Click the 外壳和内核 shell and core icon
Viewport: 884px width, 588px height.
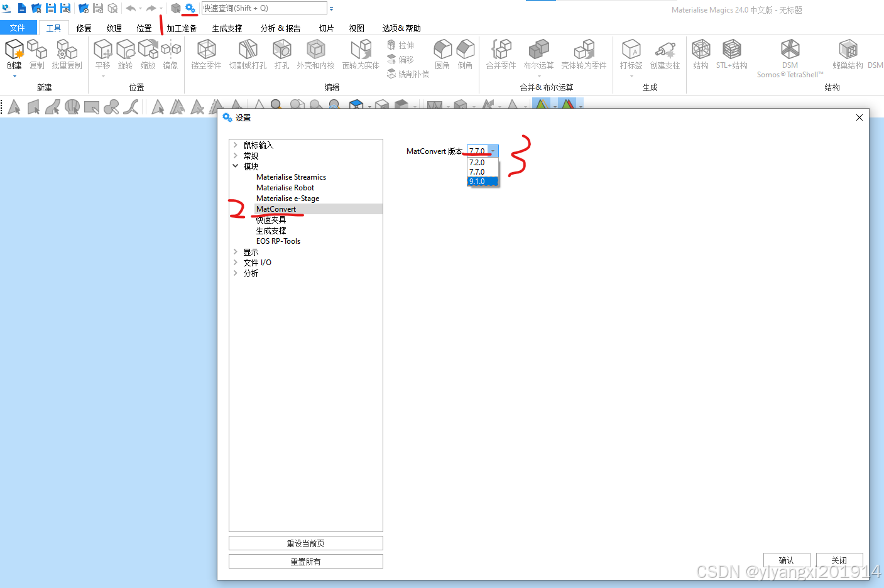[316, 50]
